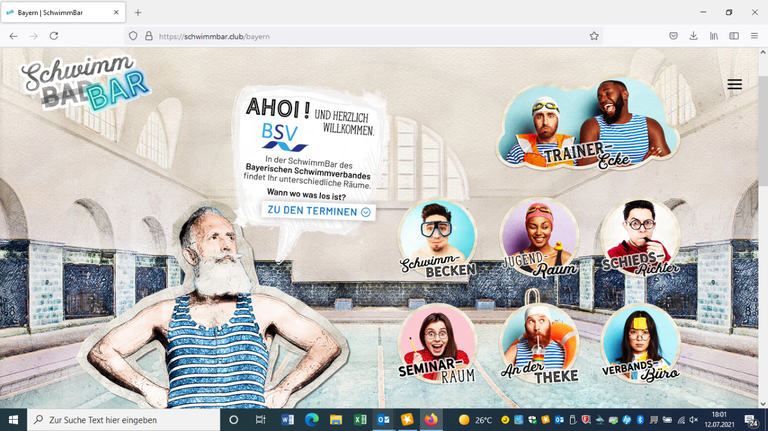Save page to Pocket

[673, 36]
